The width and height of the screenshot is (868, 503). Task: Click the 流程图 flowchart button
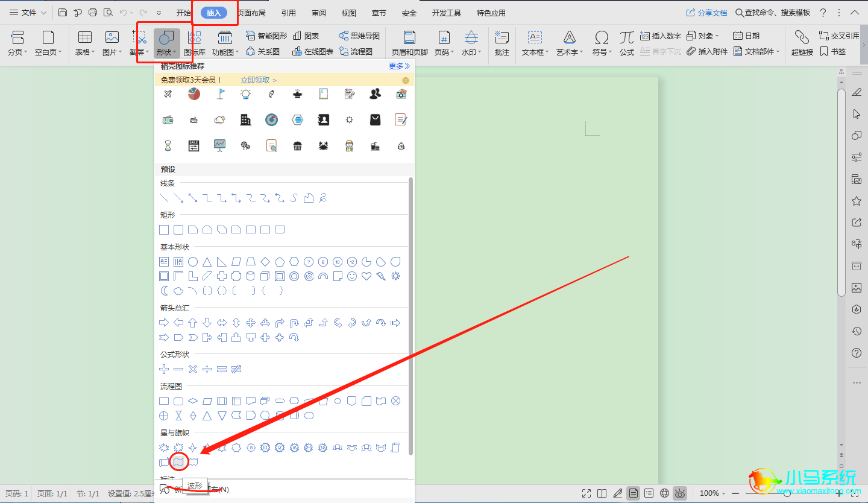(356, 52)
